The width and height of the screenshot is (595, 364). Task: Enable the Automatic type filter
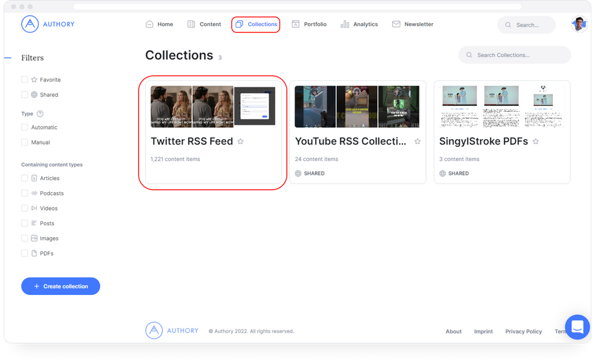24,127
